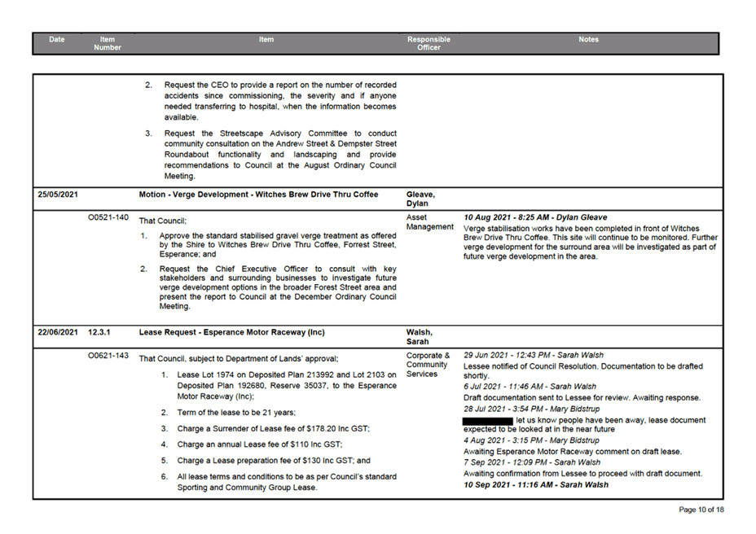Viewport: 756px width, 534px height.
Task: Select the Dylan Gleave note dated 10 Aug 2021
Action: [x=535, y=217]
